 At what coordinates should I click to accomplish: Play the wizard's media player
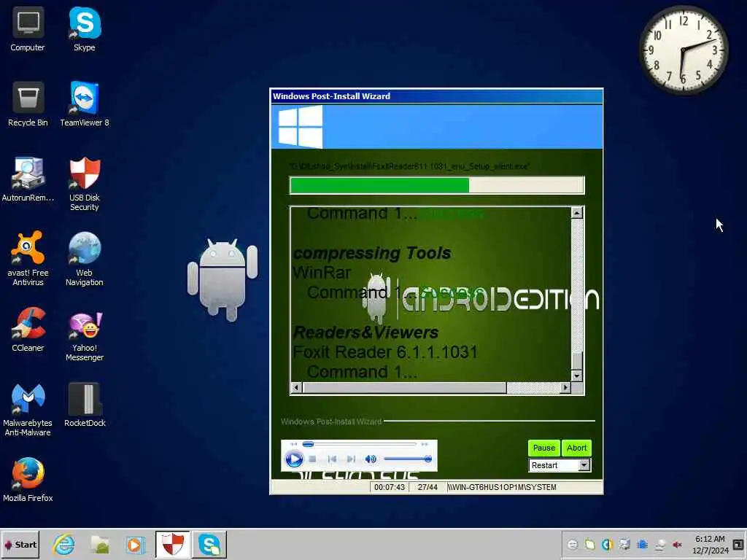293,459
